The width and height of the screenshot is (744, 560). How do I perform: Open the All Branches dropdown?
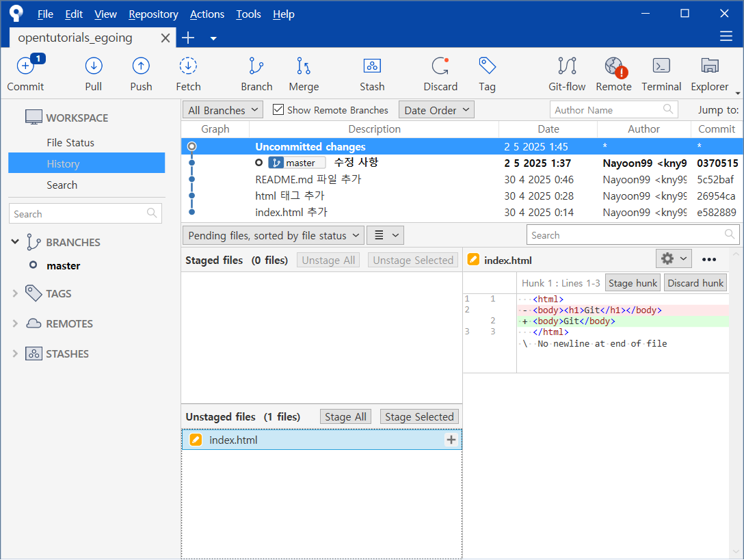222,110
